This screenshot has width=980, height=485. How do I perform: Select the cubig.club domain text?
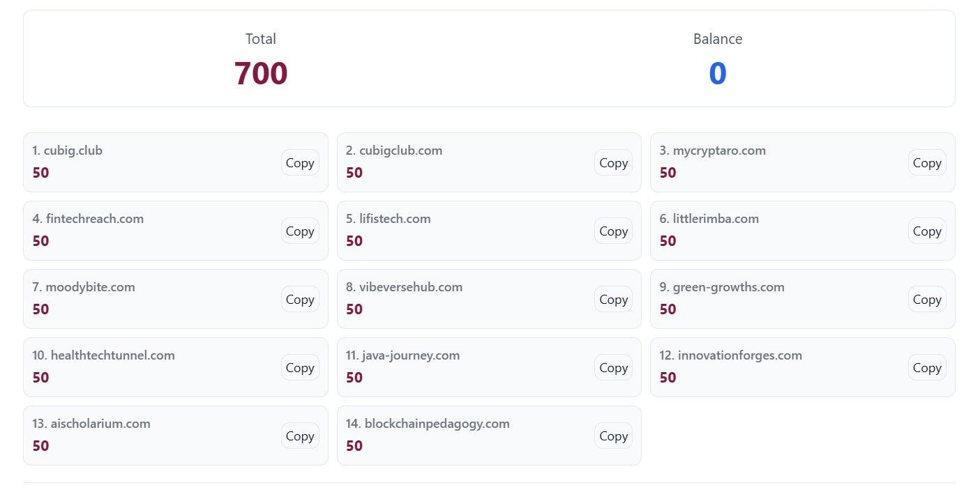pyautogui.click(x=73, y=151)
